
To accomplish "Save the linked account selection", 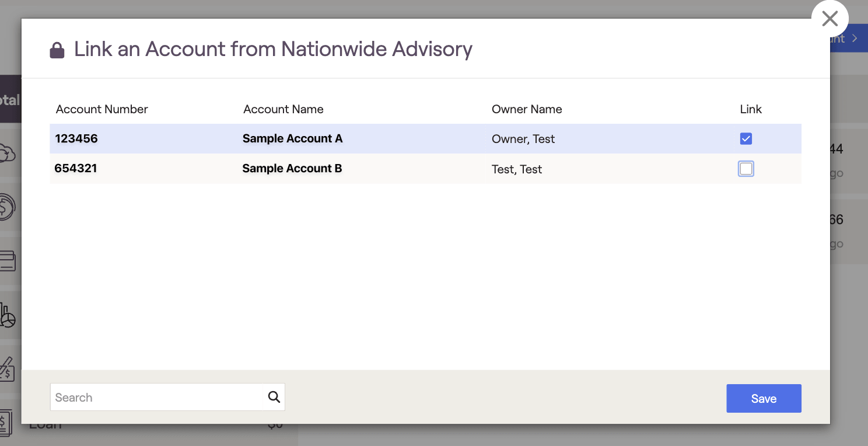I will [764, 398].
